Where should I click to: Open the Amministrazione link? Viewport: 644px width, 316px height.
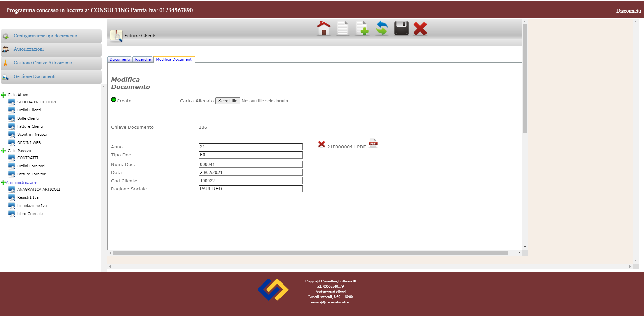(x=21, y=182)
